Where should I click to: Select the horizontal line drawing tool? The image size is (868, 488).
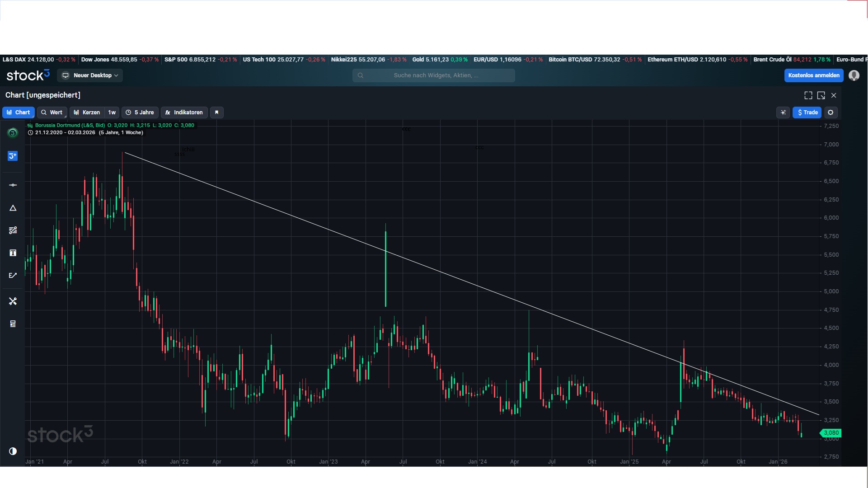tap(13, 185)
